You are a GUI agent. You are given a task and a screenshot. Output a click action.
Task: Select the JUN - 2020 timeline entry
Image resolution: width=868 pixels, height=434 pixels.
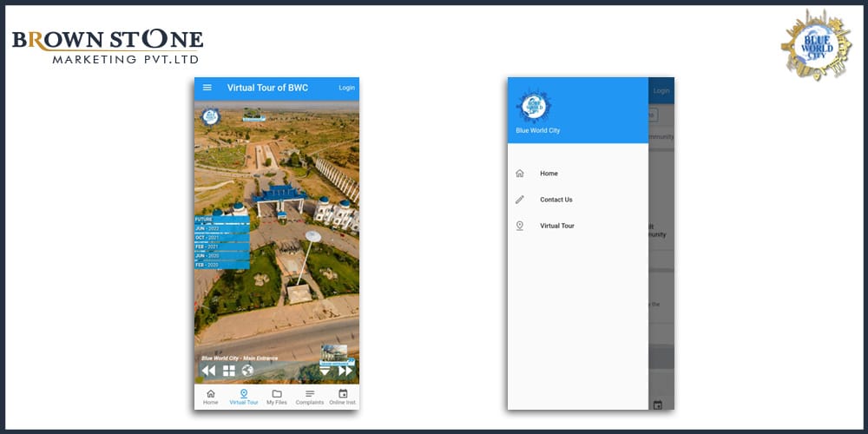coord(221,256)
